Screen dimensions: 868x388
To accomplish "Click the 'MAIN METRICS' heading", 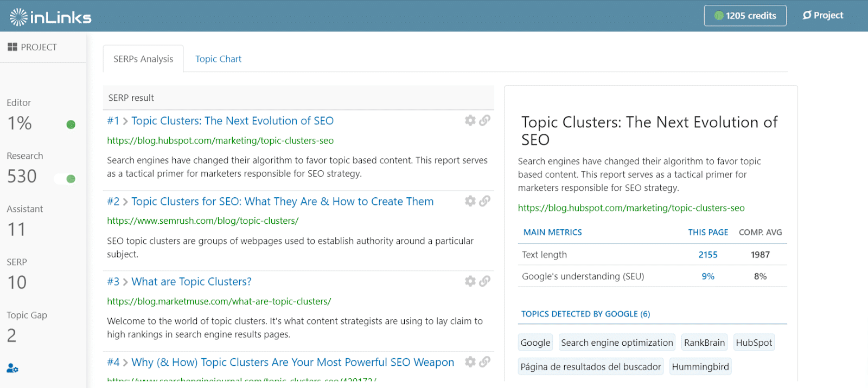I will pos(553,232).
